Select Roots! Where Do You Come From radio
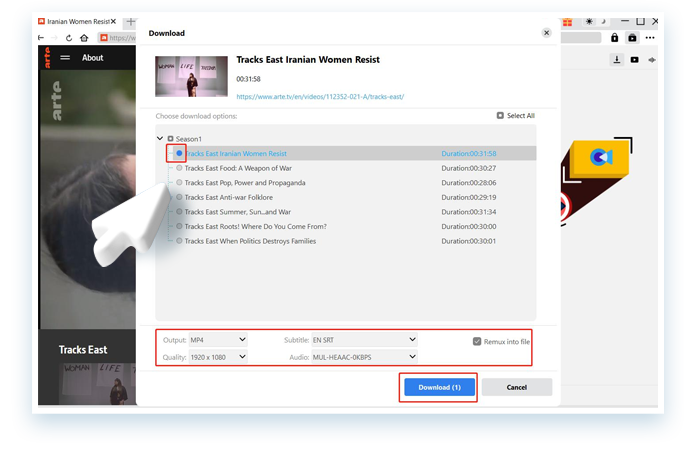 coord(179,226)
